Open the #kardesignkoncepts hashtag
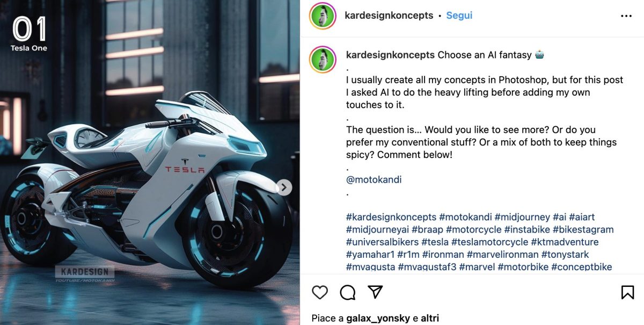Image resolution: width=644 pixels, height=325 pixels. pos(391,217)
